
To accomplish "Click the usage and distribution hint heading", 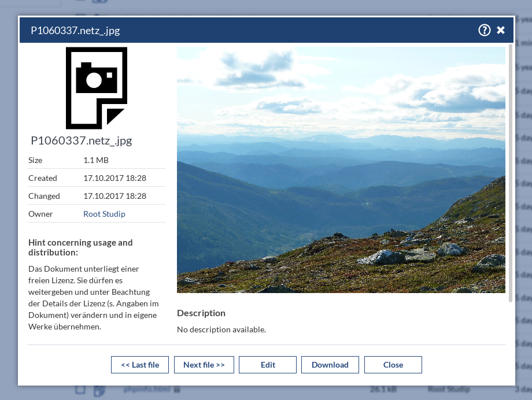I will 80,247.
